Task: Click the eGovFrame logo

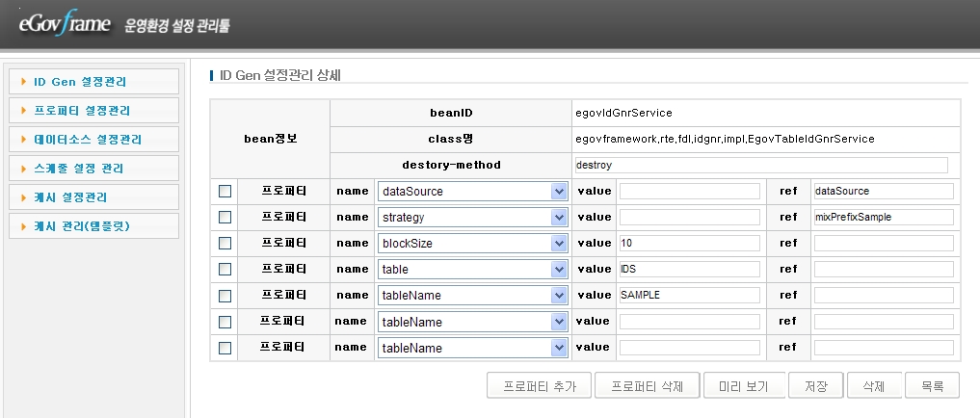Action: point(65,24)
